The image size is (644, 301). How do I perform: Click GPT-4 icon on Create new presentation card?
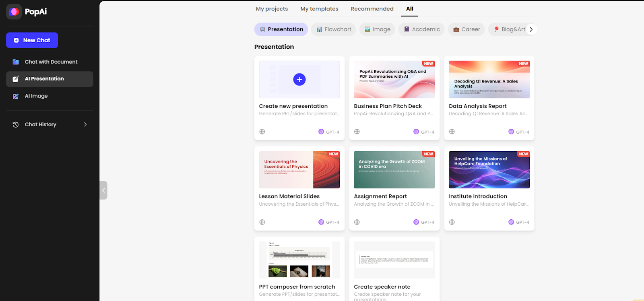[x=321, y=132]
